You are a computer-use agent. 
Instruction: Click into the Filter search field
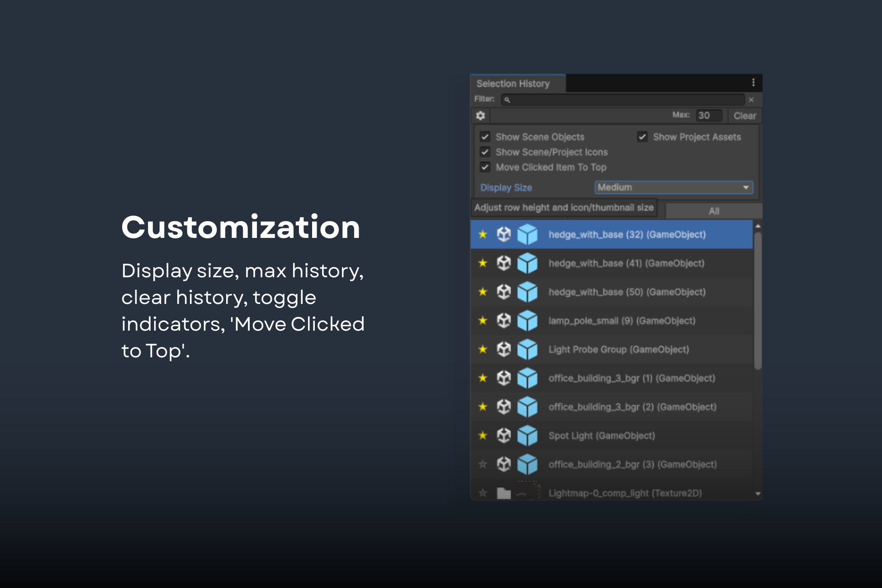point(624,100)
